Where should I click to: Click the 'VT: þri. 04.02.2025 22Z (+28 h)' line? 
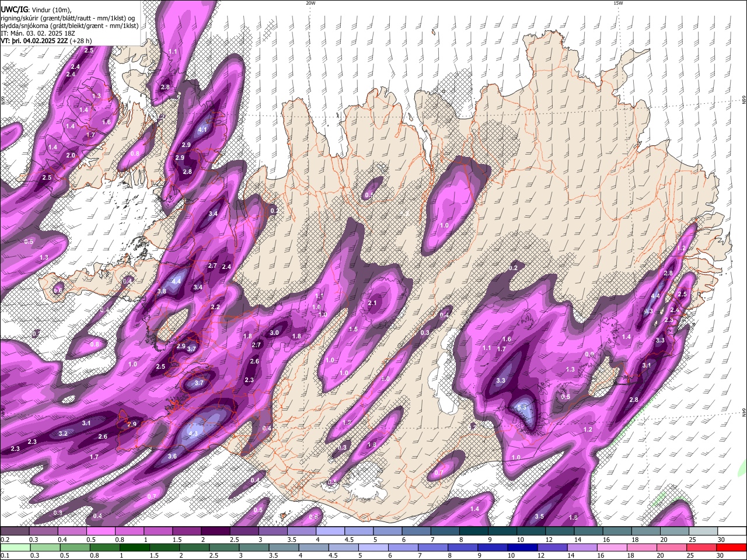47,41
